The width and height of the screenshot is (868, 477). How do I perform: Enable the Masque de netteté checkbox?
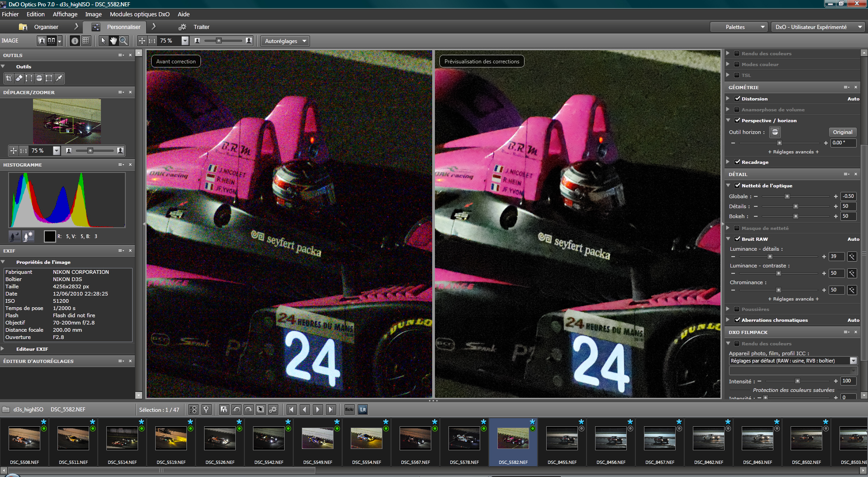coord(737,228)
